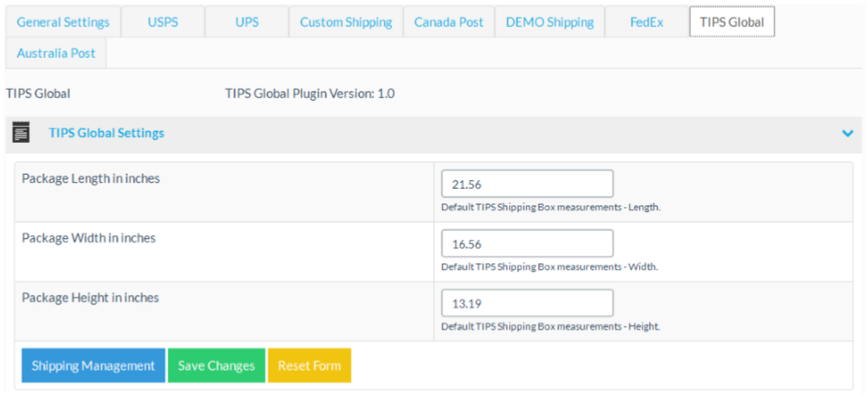Viewport: 868px width, 398px height.
Task: Click the active TIPS Global tab
Action: coord(732,22)
